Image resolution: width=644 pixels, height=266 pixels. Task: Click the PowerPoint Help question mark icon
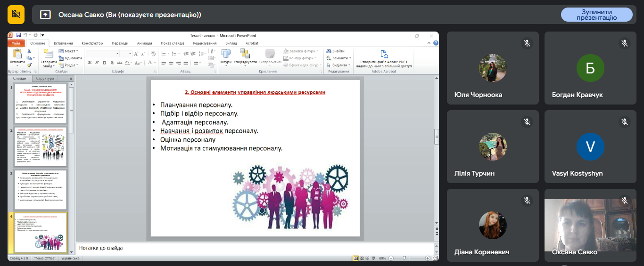tap(436, 43)
